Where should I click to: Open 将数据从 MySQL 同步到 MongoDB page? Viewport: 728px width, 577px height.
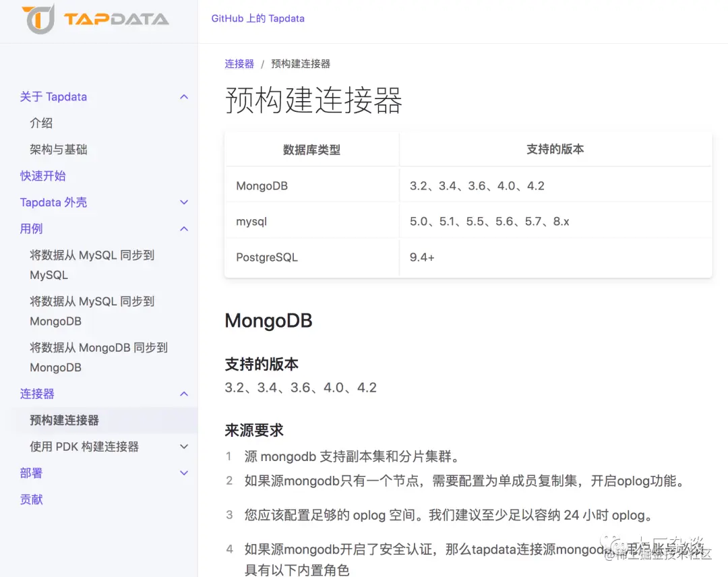92,311
